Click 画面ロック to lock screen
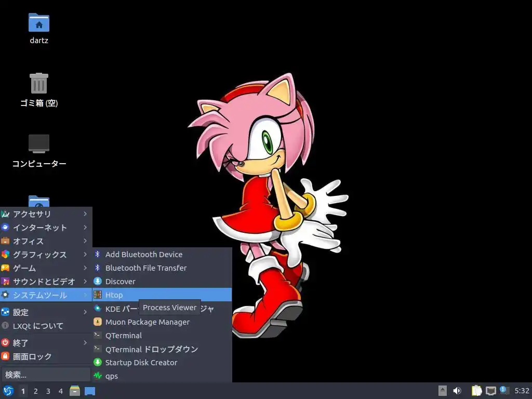 [46, 356]
